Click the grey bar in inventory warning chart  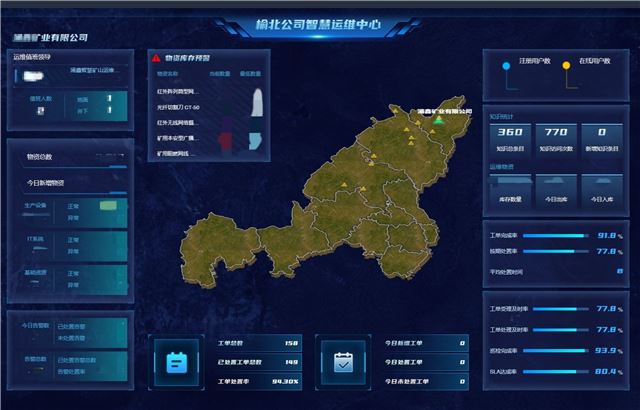[x=258, y=102]
